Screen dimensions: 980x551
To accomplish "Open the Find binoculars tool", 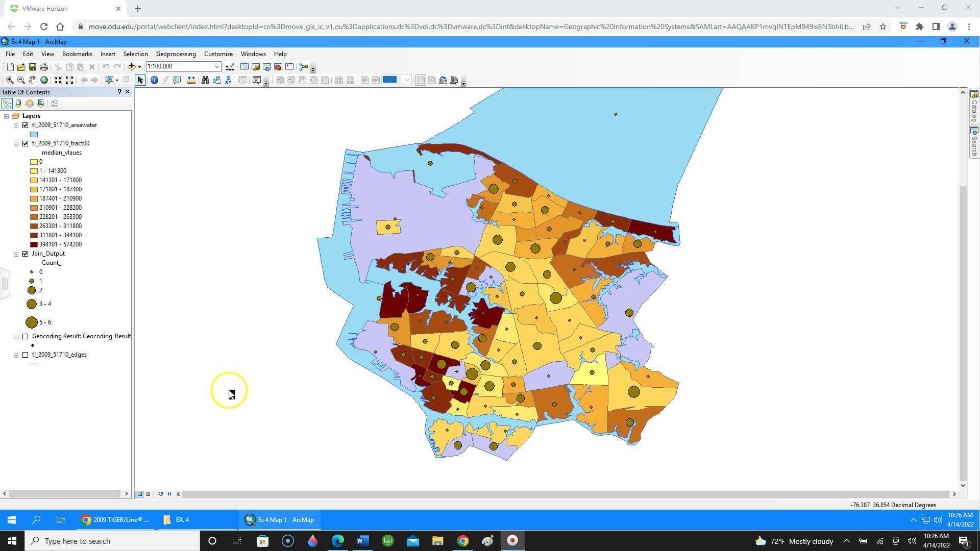I will pyautogui.click(x=205, y=80).
